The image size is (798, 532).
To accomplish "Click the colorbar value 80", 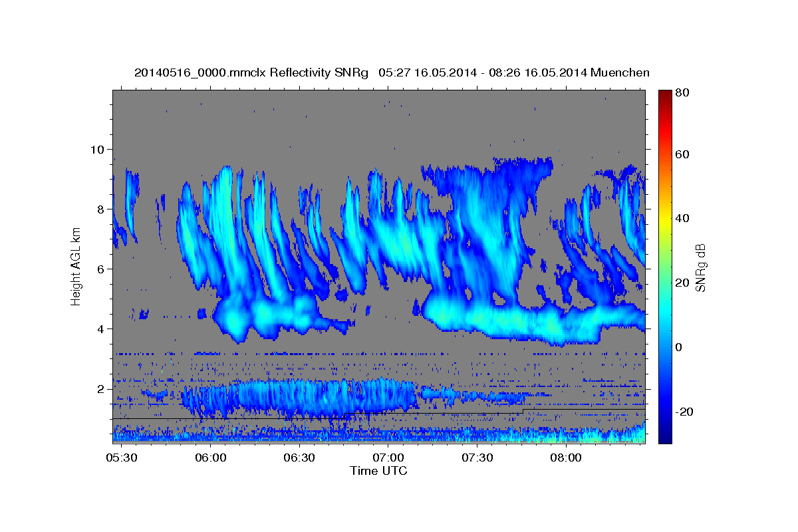I will coord(682,93).
